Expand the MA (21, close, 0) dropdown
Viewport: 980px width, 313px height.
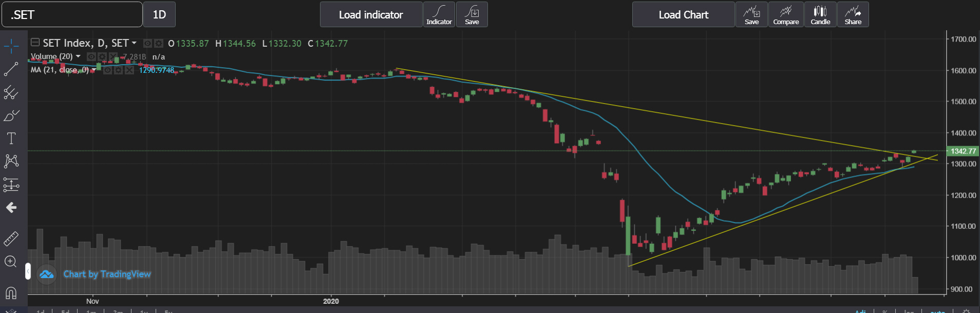point(93,70)
